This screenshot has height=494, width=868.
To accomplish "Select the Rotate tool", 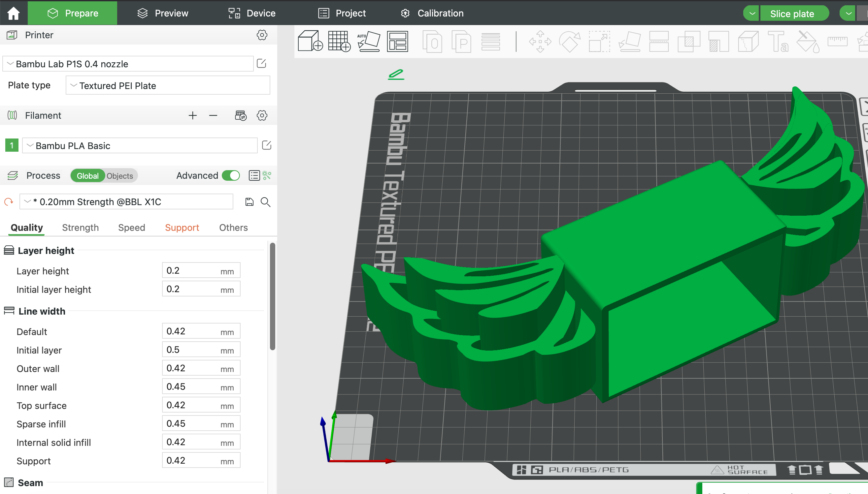I will tap(570, 42).
